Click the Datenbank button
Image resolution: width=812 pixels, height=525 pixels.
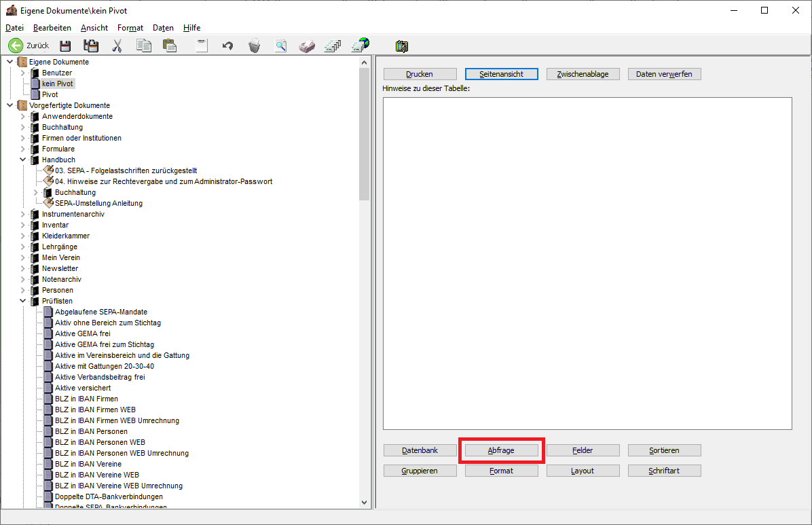(x=420, y=450)
